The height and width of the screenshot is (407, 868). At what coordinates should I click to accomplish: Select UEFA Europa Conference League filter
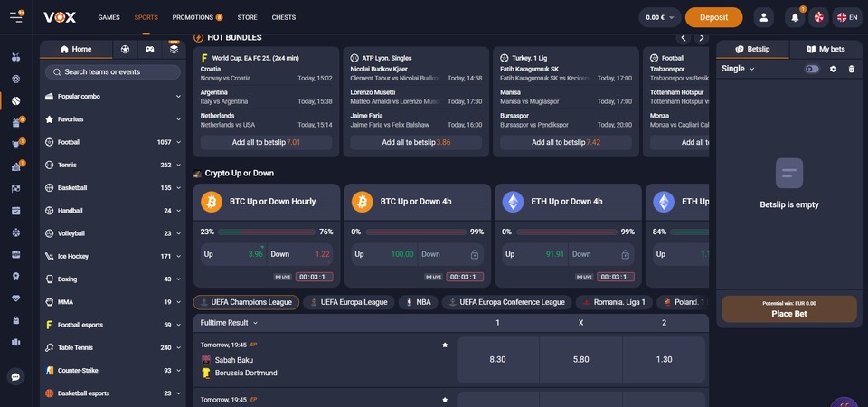(506, 302)
